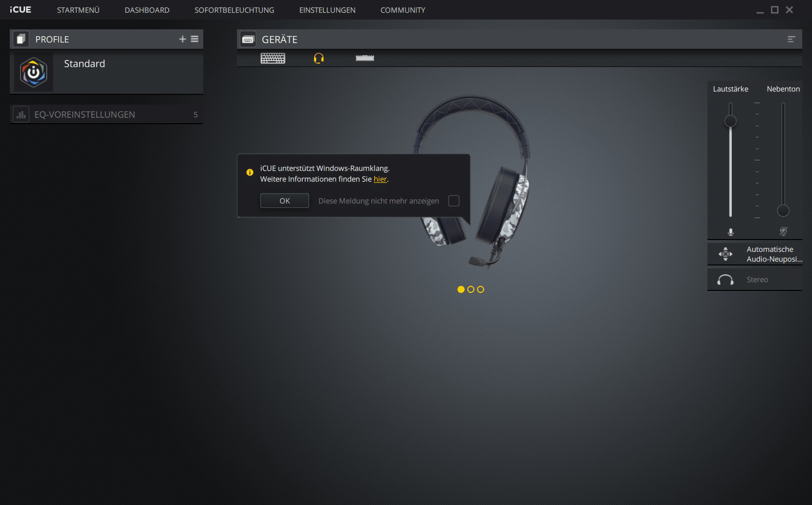Follow the 'hier' link in message
812x505 pixels.
tap(380, 179)
